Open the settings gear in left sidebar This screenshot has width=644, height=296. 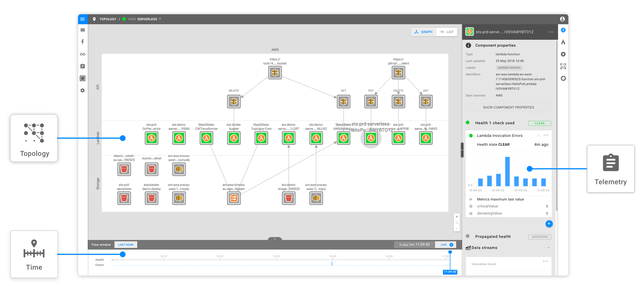point(82,90)
